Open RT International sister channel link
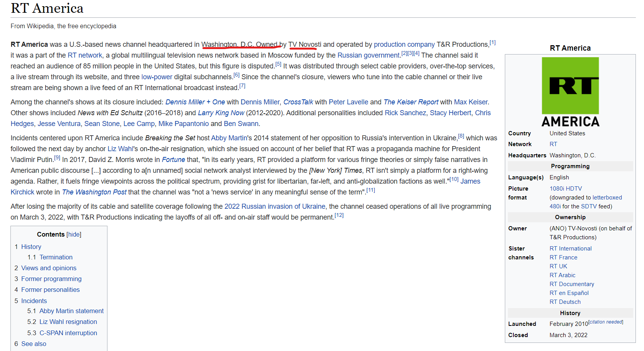Image resolution: width=644 pixels, height=351 pixels. pyautogui.click(x=571, y=249)
